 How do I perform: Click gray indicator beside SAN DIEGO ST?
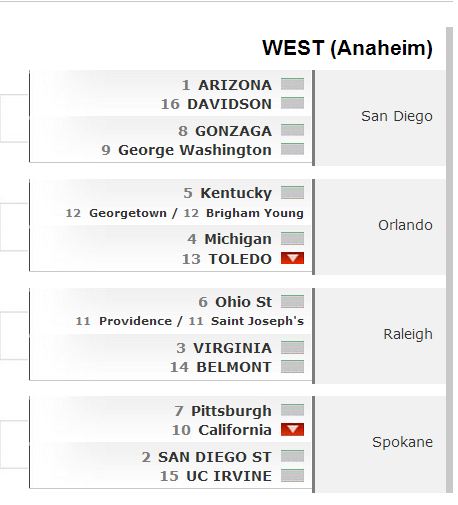(x=292, y=456)
